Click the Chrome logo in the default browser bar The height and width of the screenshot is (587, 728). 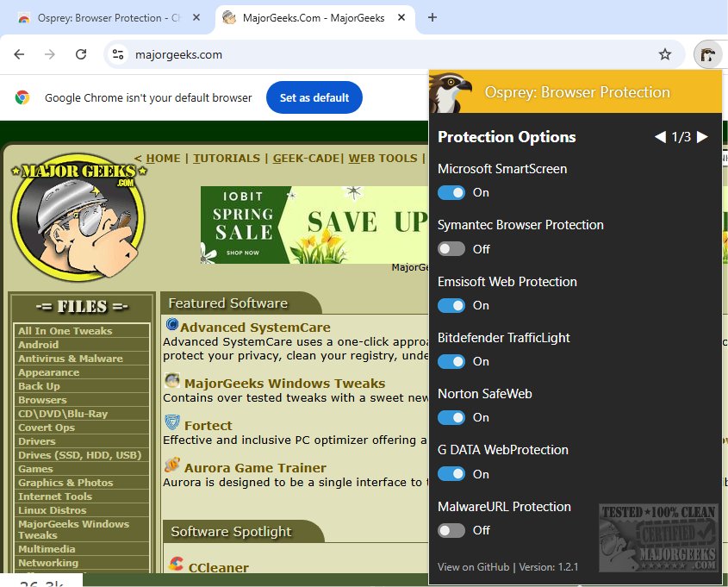[22, 97]
